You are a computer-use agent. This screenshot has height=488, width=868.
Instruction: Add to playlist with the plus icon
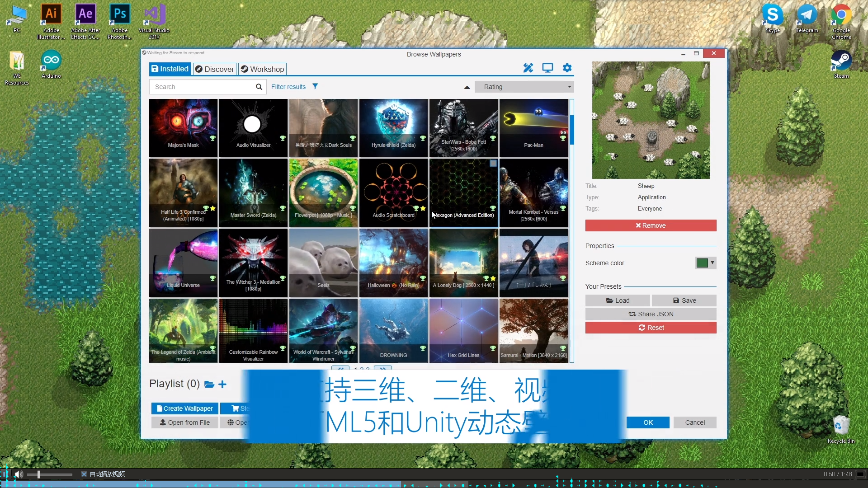click(x=222, y=384)
